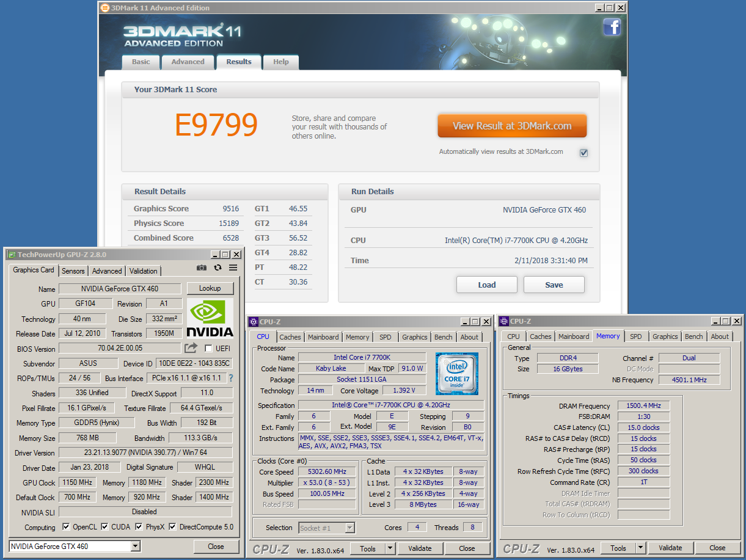Click Validate in left CPU-Z window
The height and width of the screenshot is (560, 746).
point(420,548)
